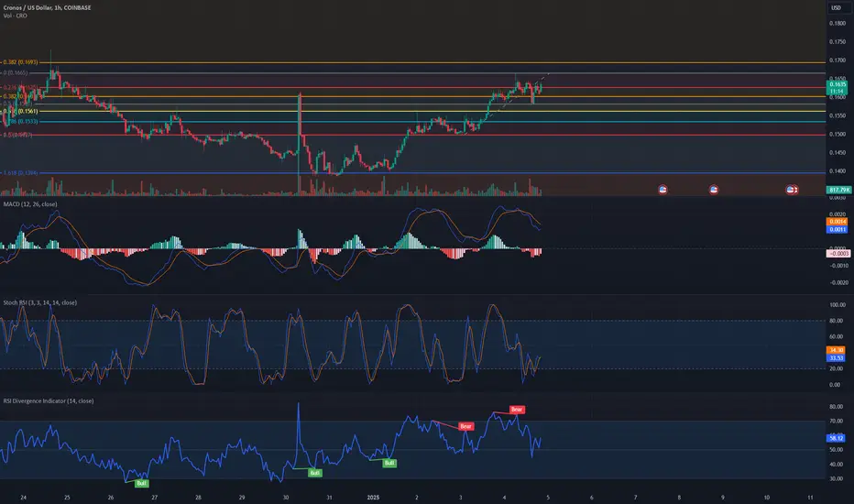Select the 0.382 (0.1693) Fibonacci level label
The height and width of the screenshot is (504, 854).
pyautogui.click(x=20, y=62)
